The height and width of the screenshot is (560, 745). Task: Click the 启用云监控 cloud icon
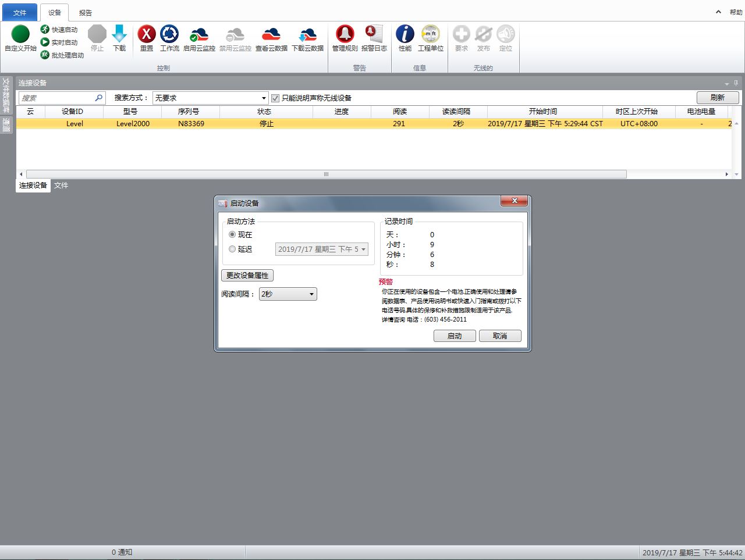click(199, 34)
